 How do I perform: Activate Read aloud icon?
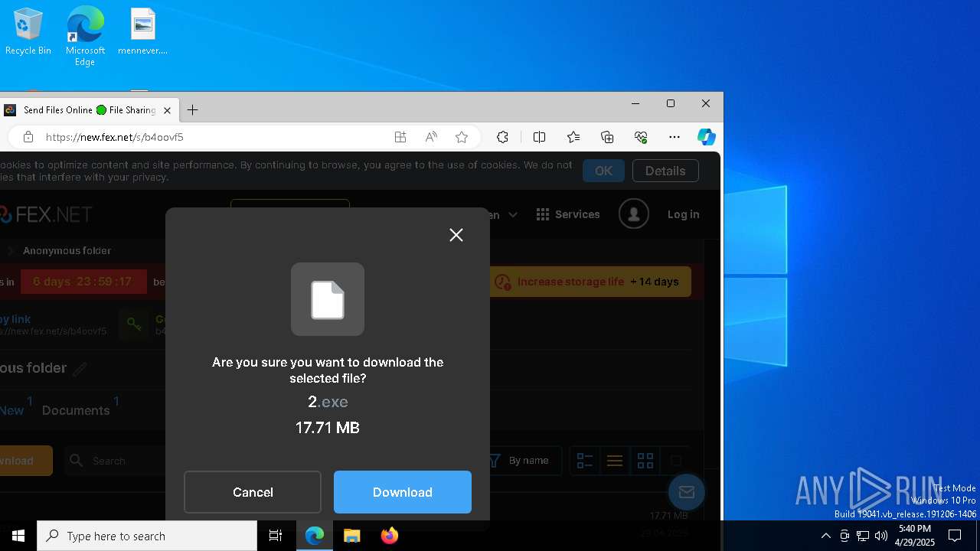(x=431, y=137)
